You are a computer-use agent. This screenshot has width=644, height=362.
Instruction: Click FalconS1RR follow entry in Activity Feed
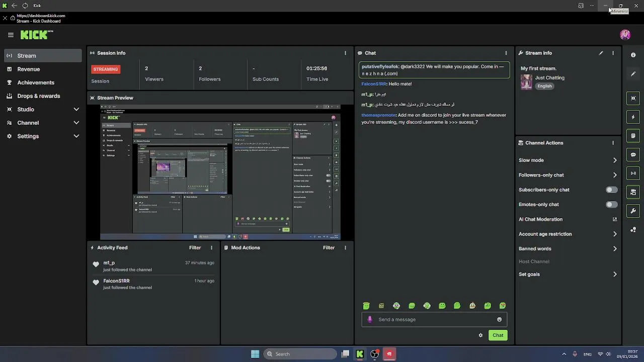click(x=153, y=284)
